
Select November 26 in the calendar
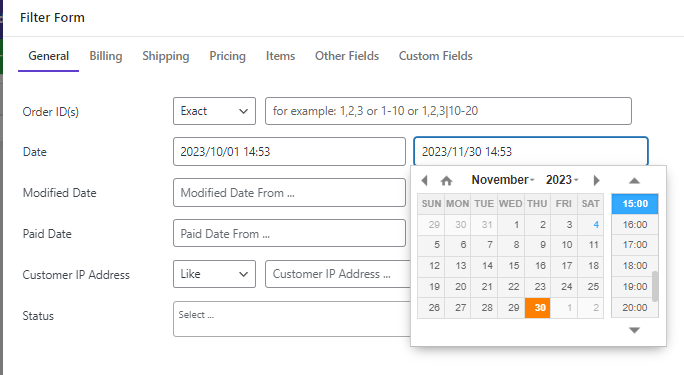point(431,308)
